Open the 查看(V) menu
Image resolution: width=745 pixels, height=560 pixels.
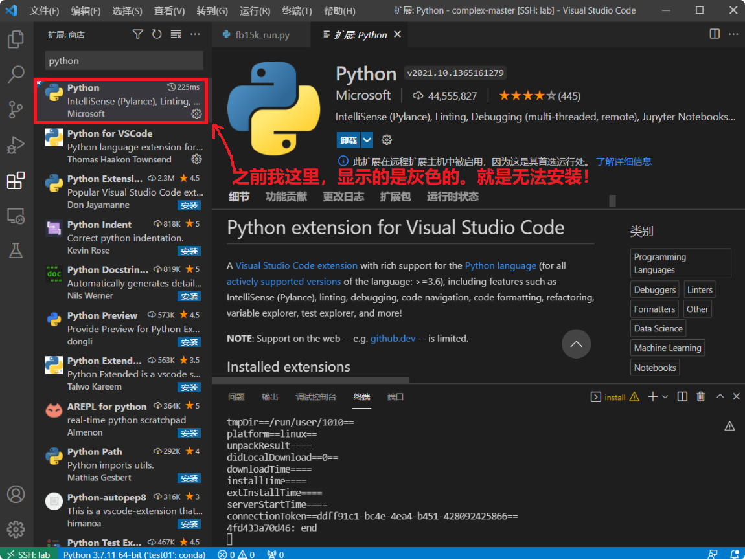[x=169, y=10]
